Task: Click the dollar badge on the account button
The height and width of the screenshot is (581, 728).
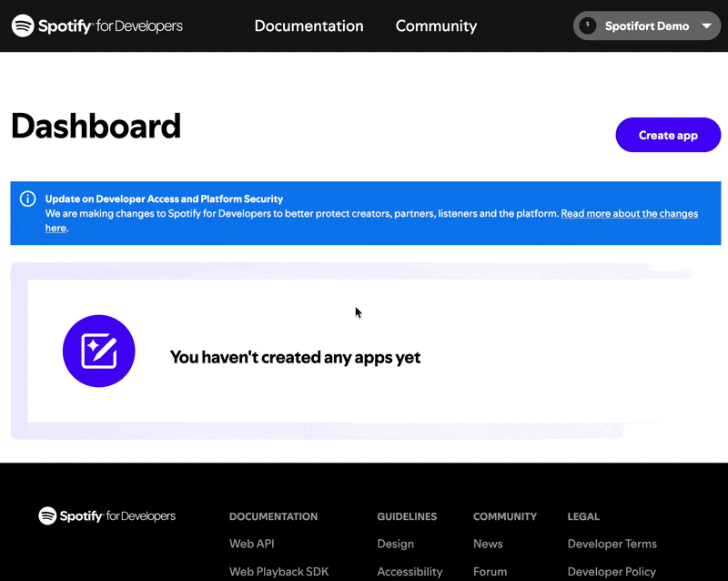Action: pyautogui.click(x=588, y=25)
